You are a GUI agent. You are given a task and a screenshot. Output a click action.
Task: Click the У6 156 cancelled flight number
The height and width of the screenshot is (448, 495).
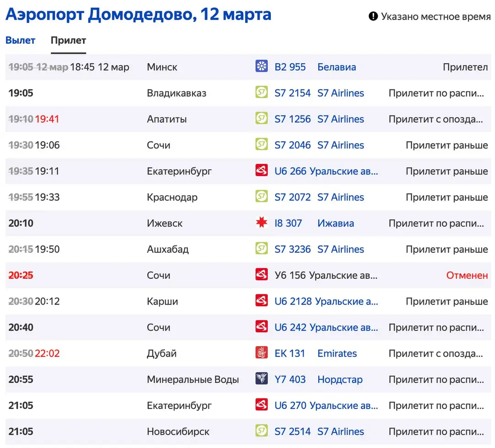(x=290, y=275)
